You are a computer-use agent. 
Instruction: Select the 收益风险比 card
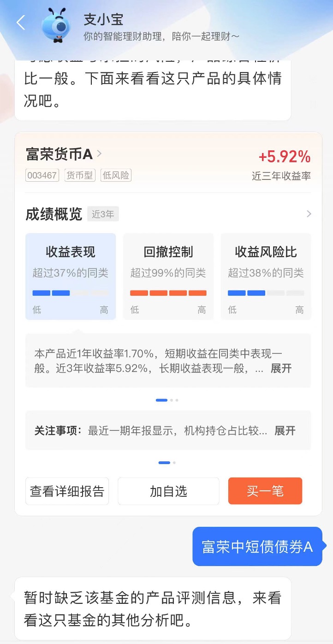point(266,275)
